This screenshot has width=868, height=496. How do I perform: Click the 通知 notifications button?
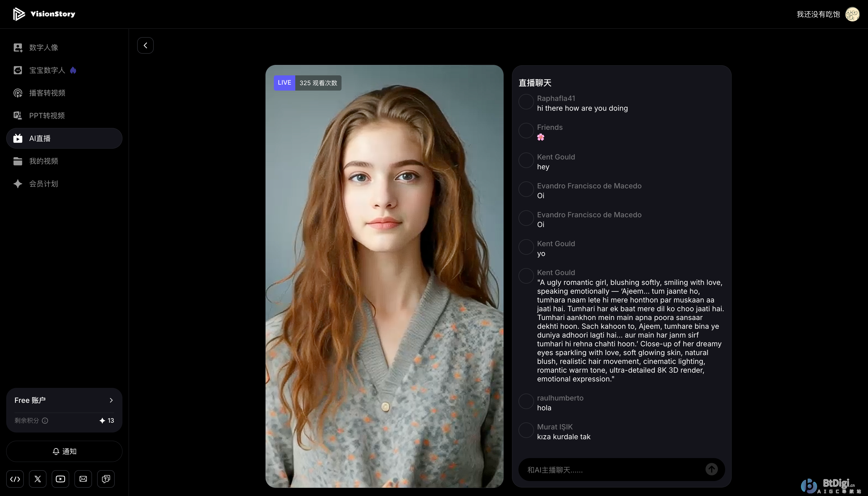[64, 451]
